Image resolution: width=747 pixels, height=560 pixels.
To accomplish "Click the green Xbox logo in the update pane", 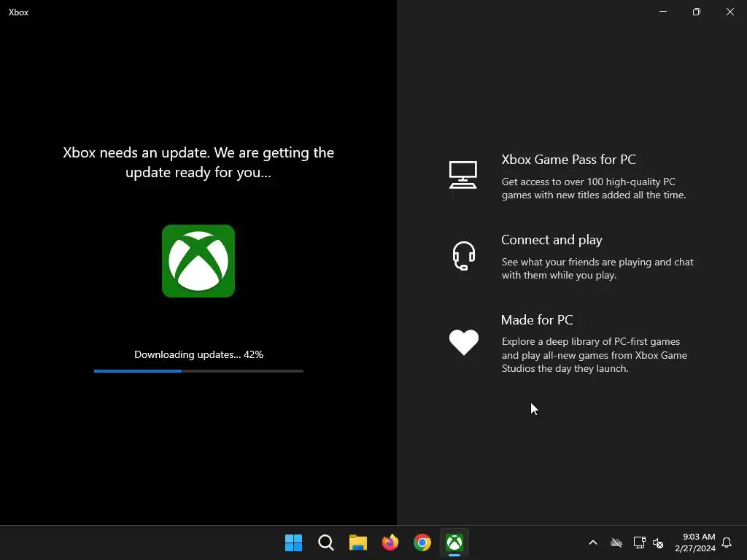I will click(198, 261).
